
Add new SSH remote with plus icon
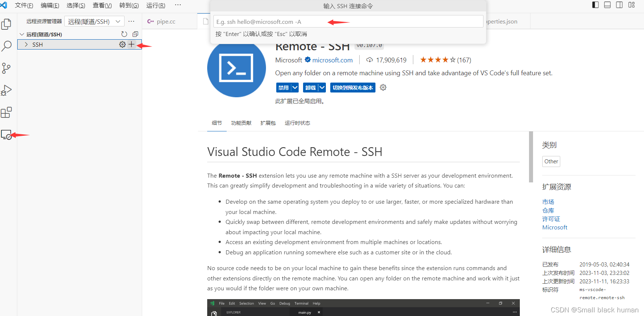tap(132, 44)
